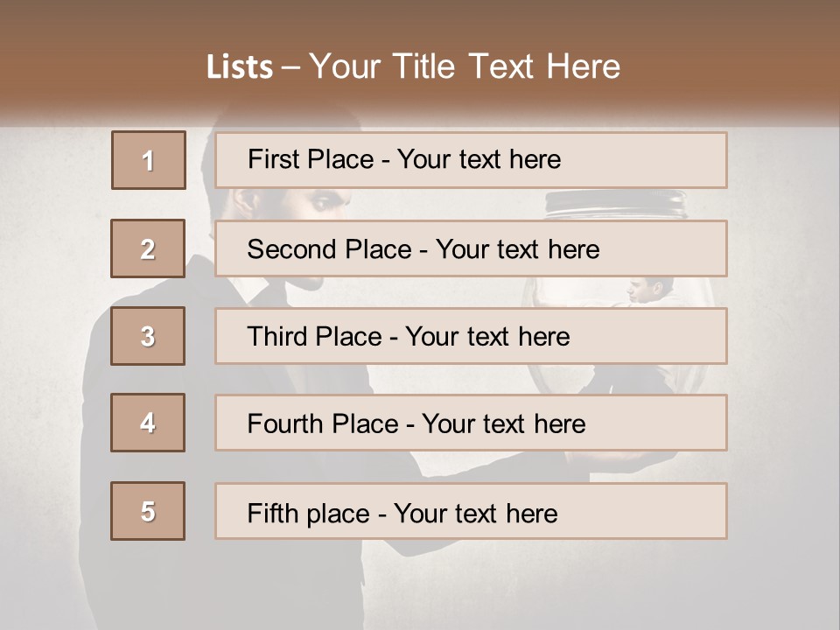The image size is (840, 630).
Task: Select the "Your Title Text Here" text
Action: tap(465, 66)
